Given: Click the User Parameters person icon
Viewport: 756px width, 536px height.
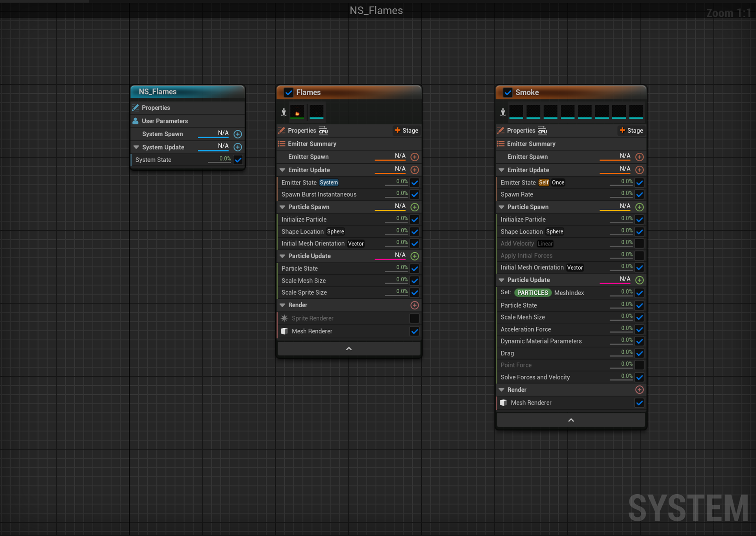Looking at the screenshot, I should click(136, 121).
